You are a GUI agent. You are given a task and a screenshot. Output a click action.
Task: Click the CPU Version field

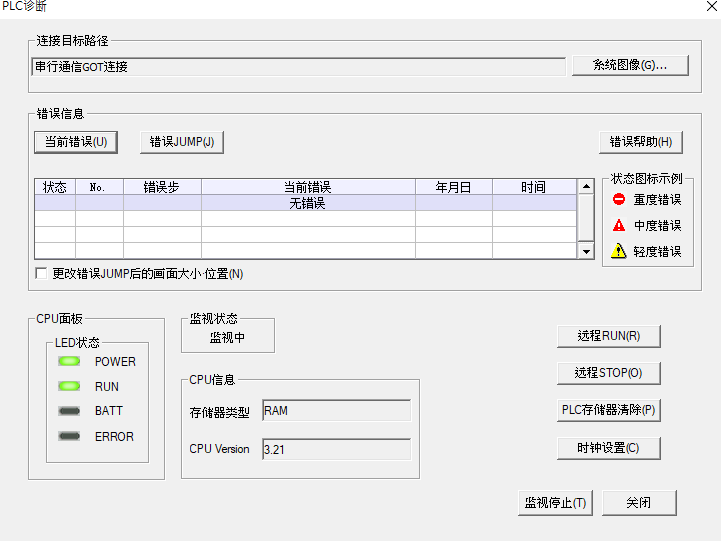[336, 449]
